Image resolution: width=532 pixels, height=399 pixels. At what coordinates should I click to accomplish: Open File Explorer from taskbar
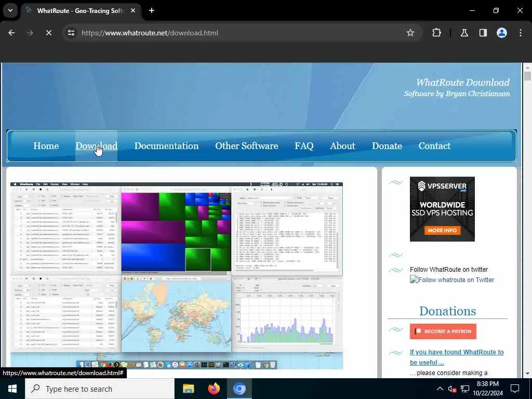188,389
